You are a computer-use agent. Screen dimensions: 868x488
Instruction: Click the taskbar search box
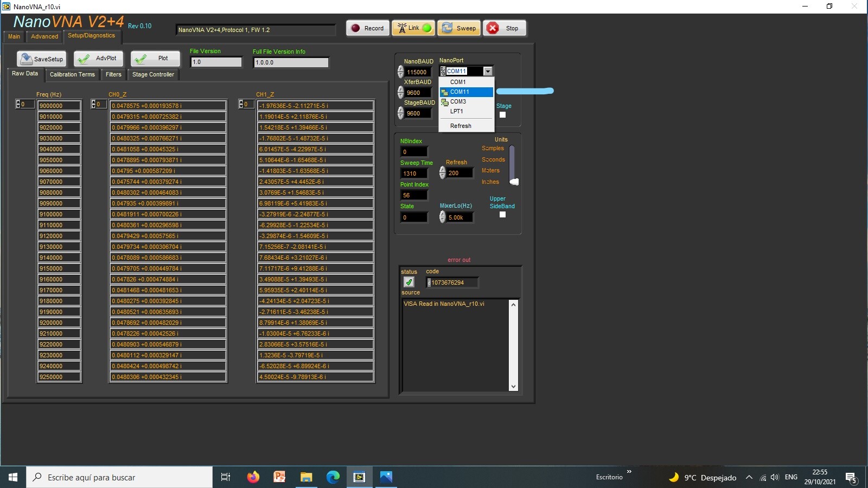click(x=119, y=477)
